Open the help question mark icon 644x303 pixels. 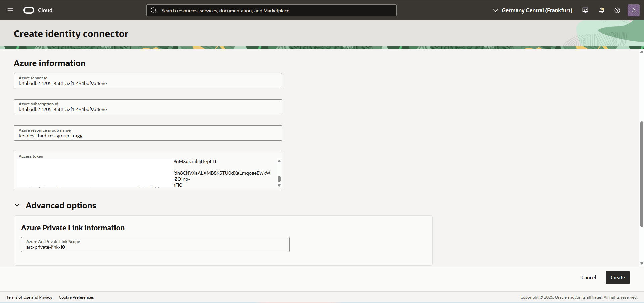click(617, 10)
